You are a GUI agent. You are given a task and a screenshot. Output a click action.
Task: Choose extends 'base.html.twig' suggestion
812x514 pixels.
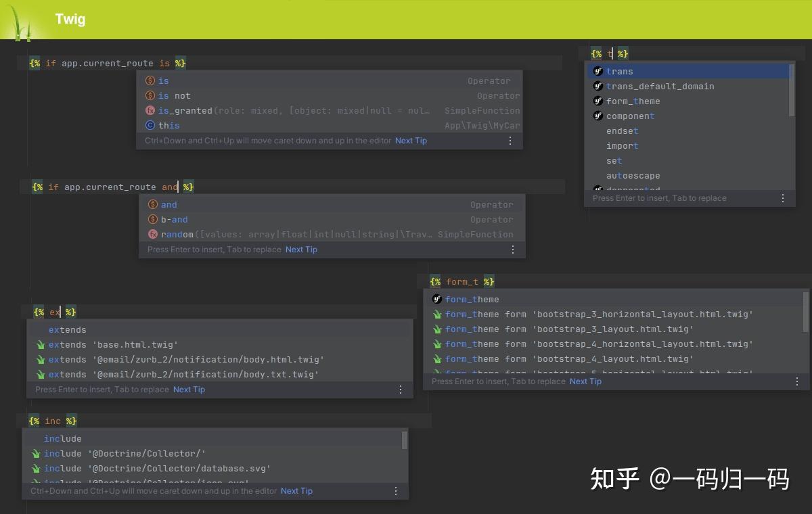[220, 345]
